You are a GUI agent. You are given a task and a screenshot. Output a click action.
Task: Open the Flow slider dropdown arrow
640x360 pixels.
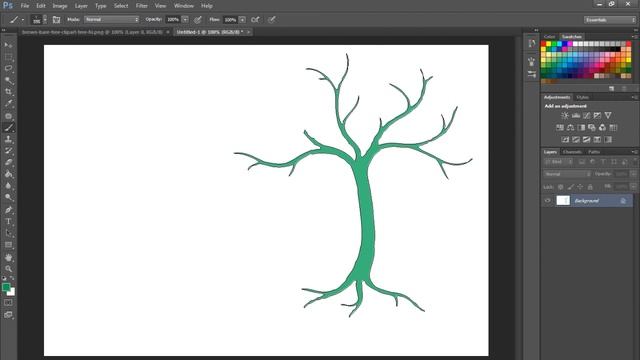pyautogui.click(x=242, y=20)
